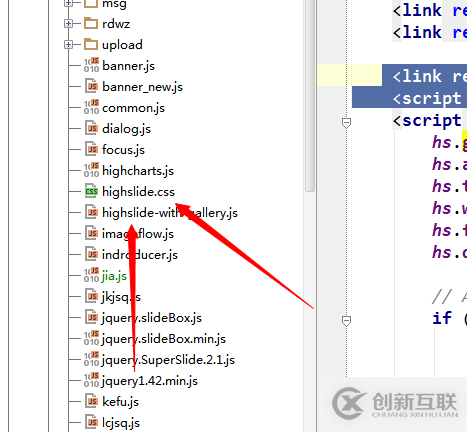467x432 pixels.
Task: Click the jquery.slideBox.js file icon
Action: click(x=91, y=317)
